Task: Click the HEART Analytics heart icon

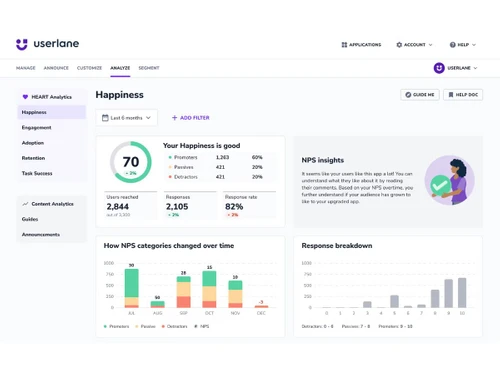Action: [25, 97]
